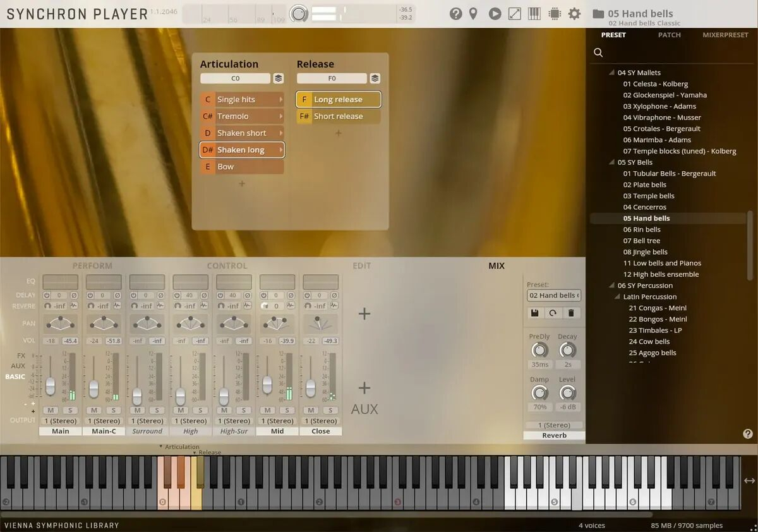Click the resize window arrow icon

(515, 13)
